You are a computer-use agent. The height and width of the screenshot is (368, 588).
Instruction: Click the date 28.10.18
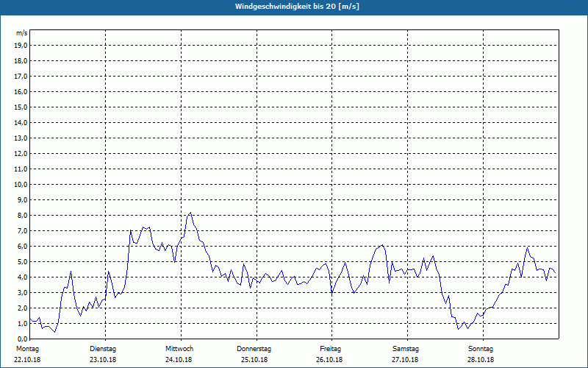pos(481,360)
